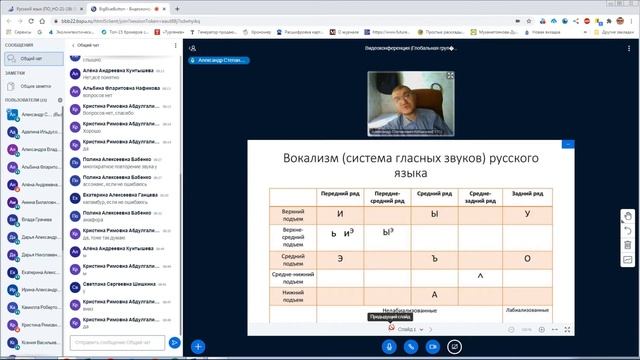Click the clear all annotations trash icon
Image resolution: width=640 pixels, height=360 pixels.
pos(628,245)
